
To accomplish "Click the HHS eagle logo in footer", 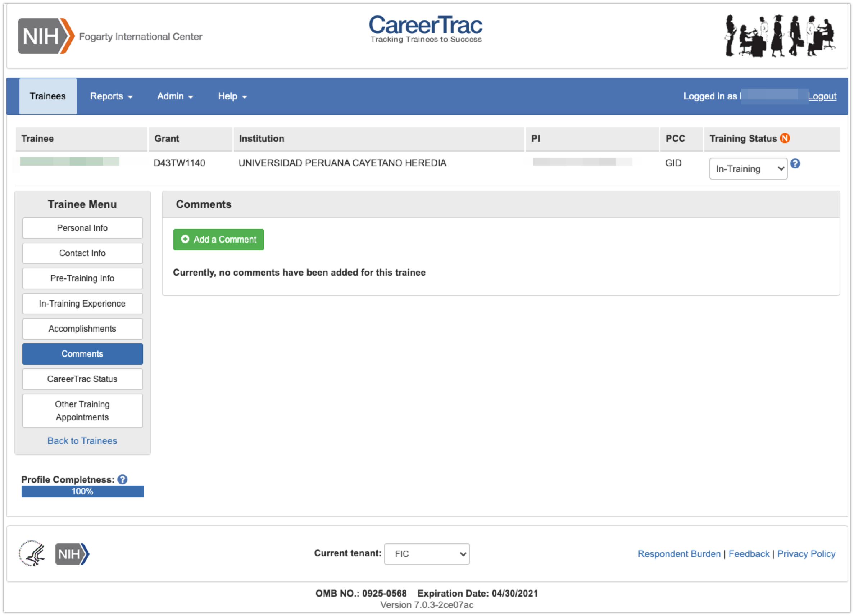I will [32, 553].
